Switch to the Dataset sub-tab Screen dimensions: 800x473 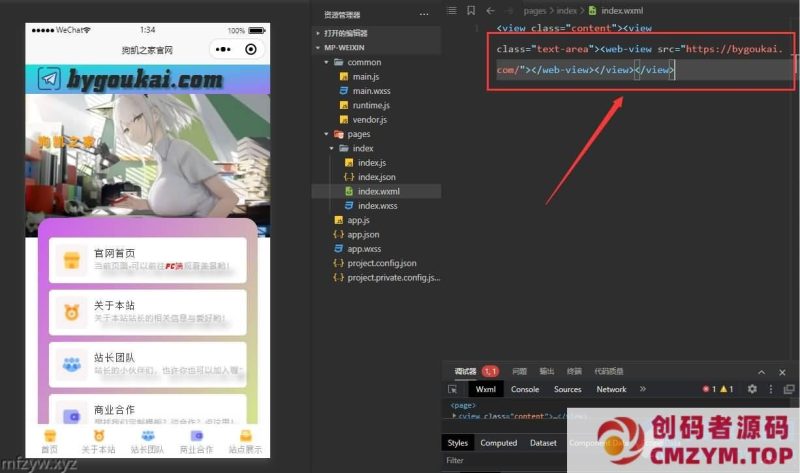(543, 443)
